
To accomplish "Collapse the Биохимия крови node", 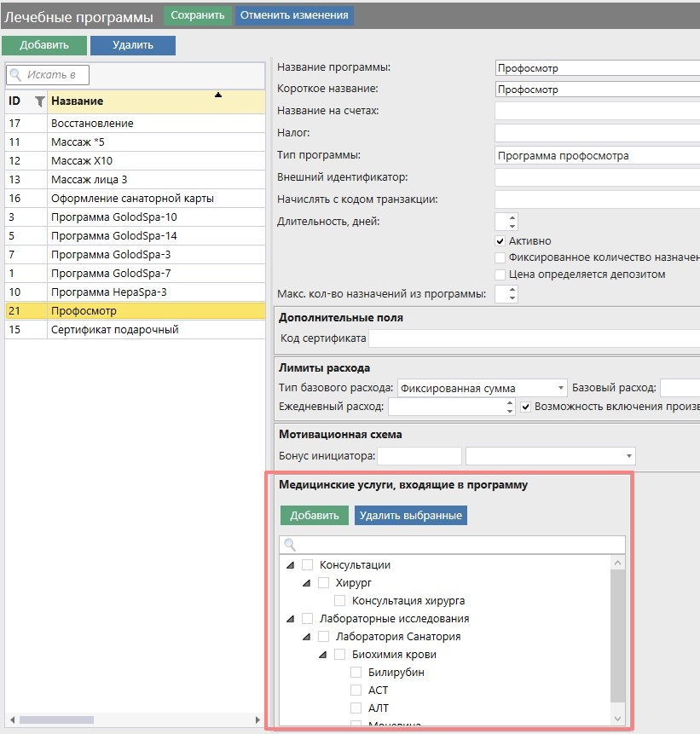I will pos(323,655).
